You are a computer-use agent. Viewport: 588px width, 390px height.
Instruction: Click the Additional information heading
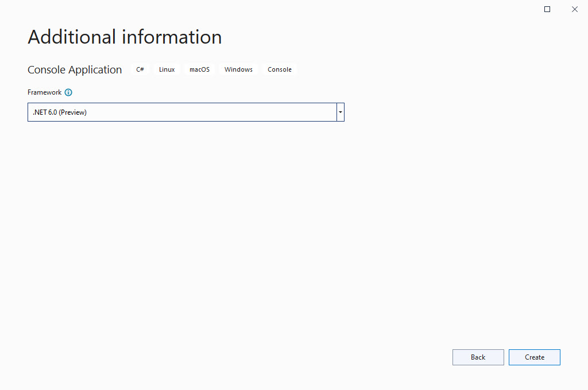pos(125,37)
